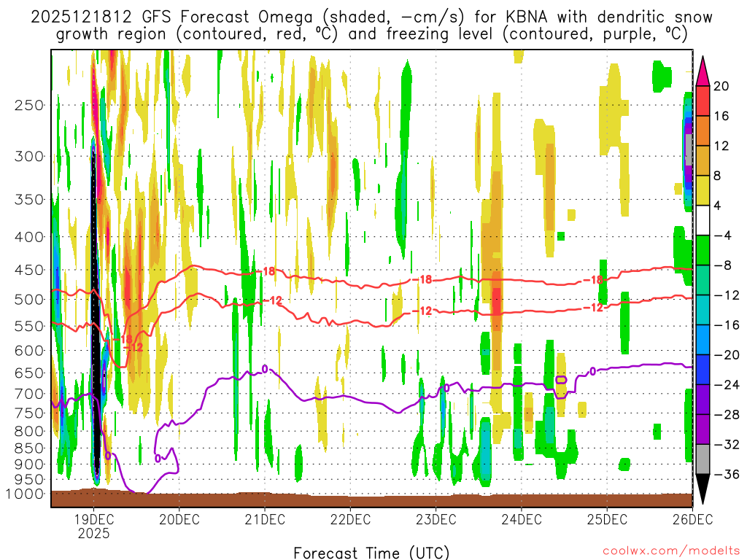747x560 pixels.
Task: Click the colorbar's 16 value label
Action: coord(721,116)
